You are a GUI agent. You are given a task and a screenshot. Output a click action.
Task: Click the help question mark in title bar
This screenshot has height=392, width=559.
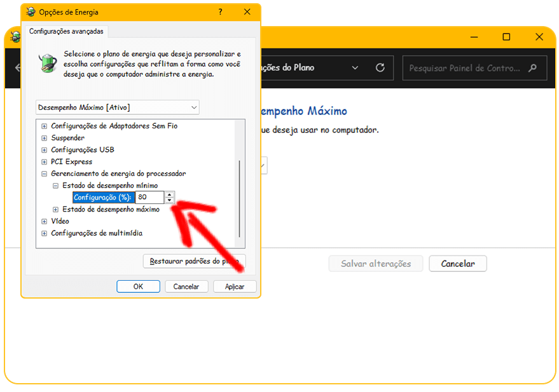coord(220,12)
